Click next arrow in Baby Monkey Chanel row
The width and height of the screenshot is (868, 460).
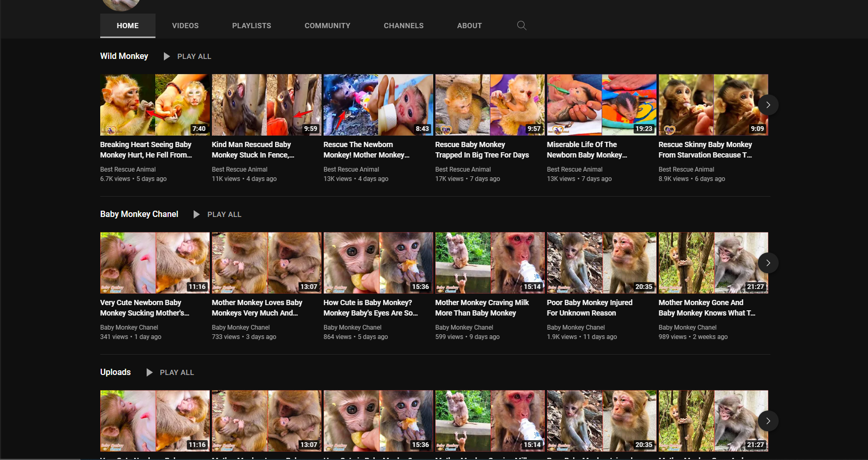coord(768,263)
